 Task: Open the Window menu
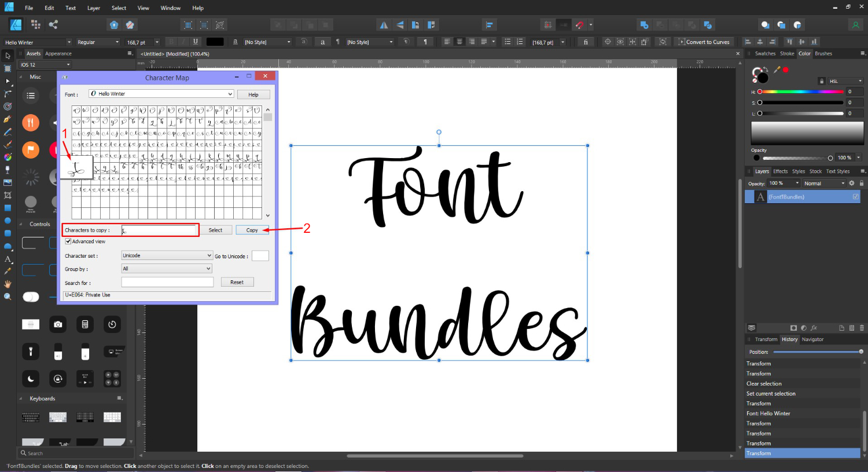coord(170,8)
